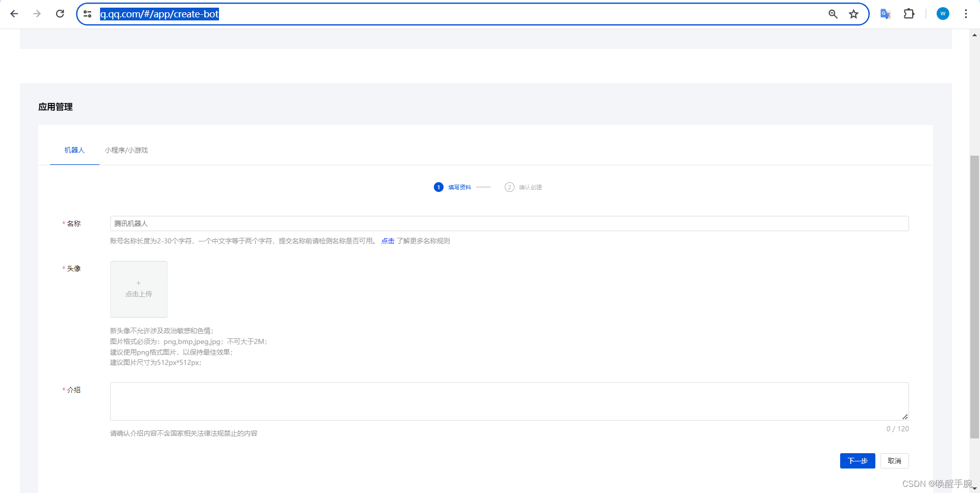Reload the page with the refresh icon
Screen dimensions: 980x493
click(x=60, y=14)
